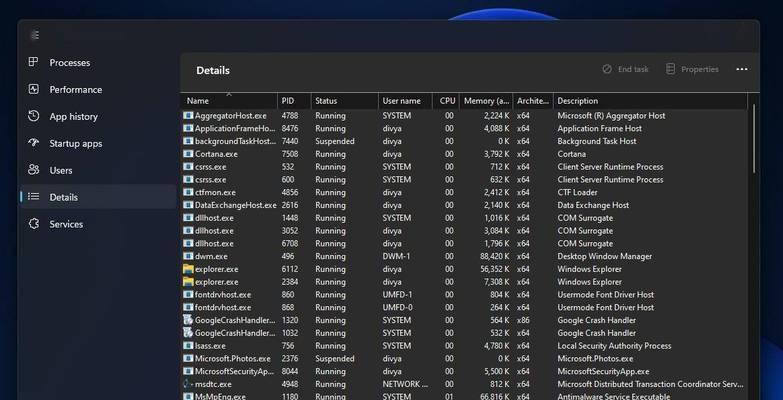Sort by the Status column header
The height and width of the screenshot is (400, 783).
pyautogui.click(x=345, y=101)
